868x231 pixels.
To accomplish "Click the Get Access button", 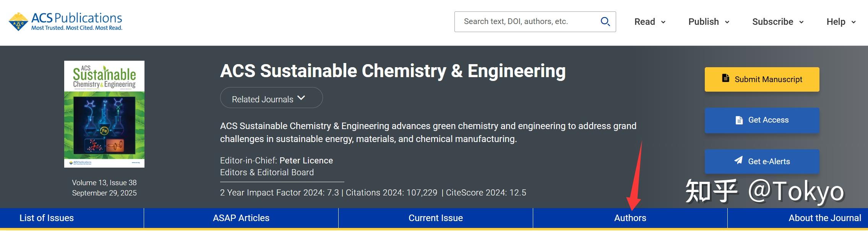I will 762,120.
